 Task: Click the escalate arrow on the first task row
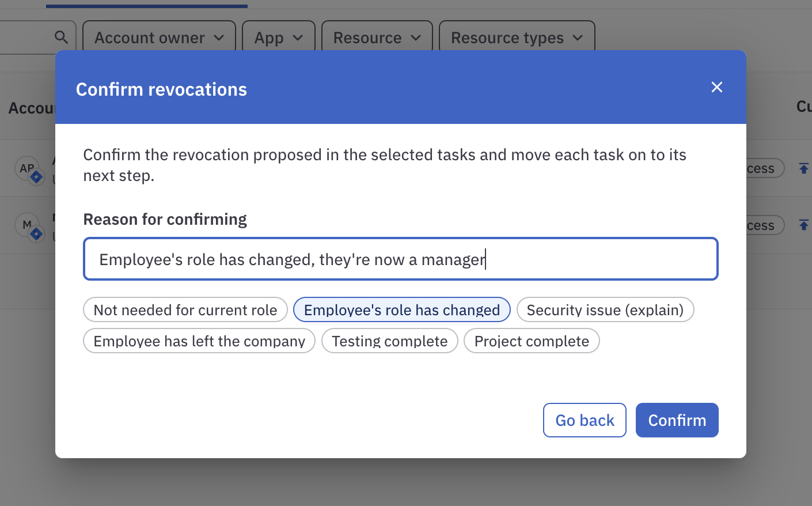pos(805,168)
